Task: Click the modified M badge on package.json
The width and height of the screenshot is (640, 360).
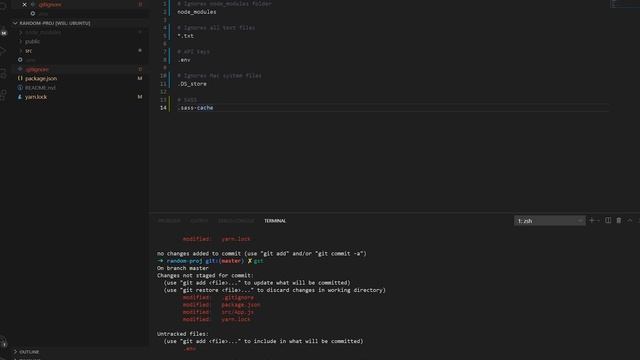Action: pyautogui.click(x=140, y=78)
